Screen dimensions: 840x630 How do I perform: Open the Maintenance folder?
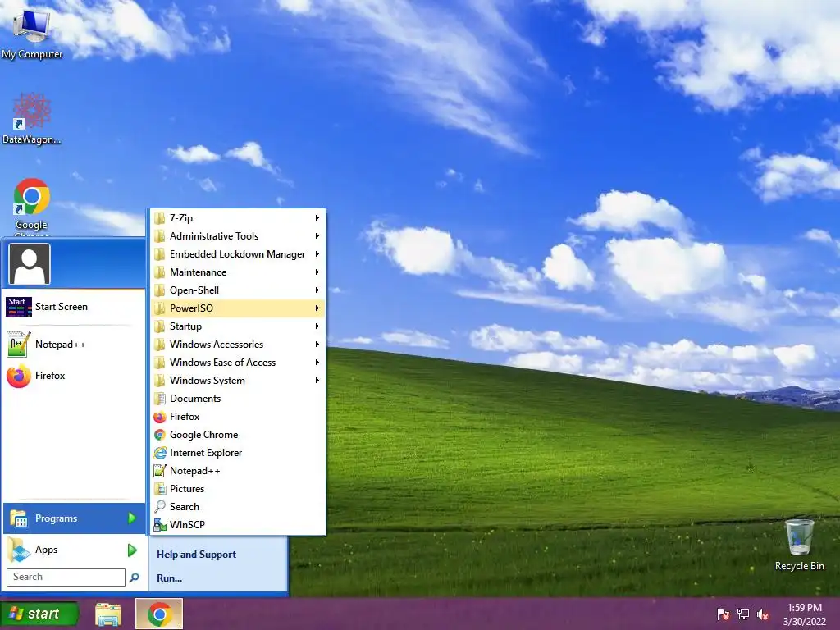(x=237, y=272)
